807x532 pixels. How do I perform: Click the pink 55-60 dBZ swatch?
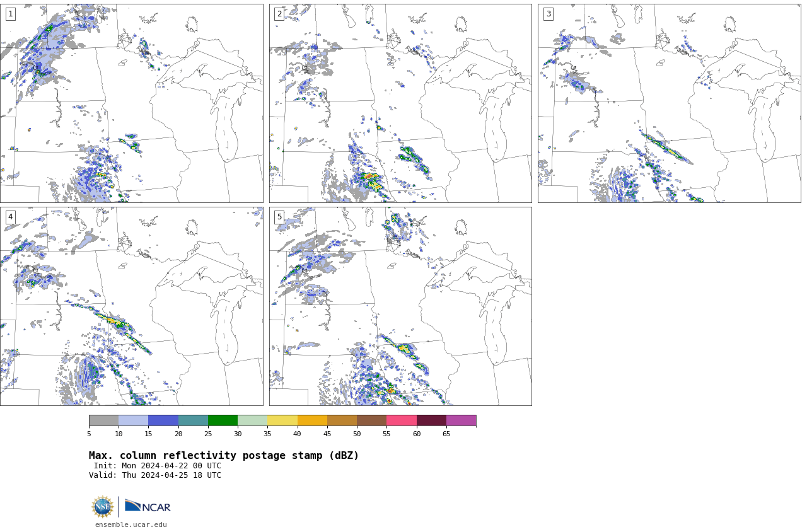click(402, 420)
